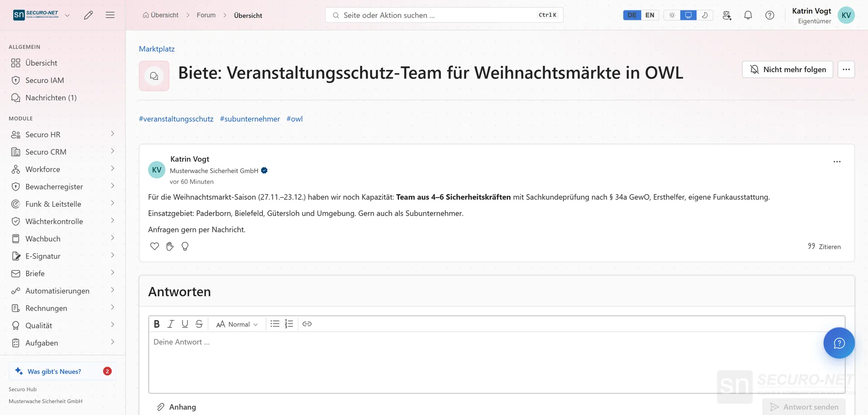Open the Marktplatz category link
Viewport: 868px width, 415px height.
[x=157, y=49]
